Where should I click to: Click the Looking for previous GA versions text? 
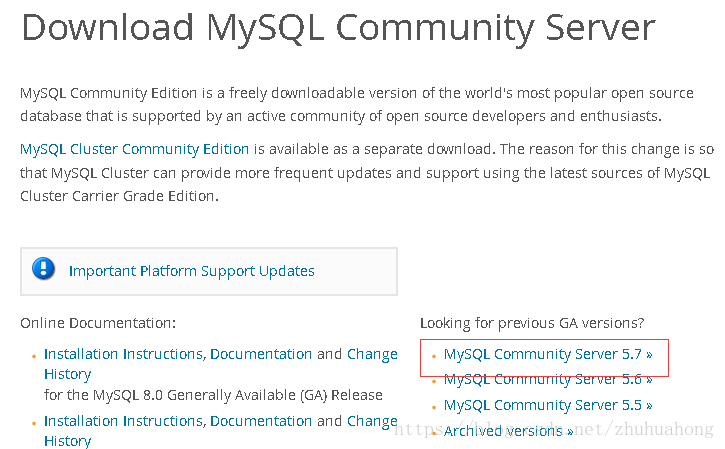532,323
